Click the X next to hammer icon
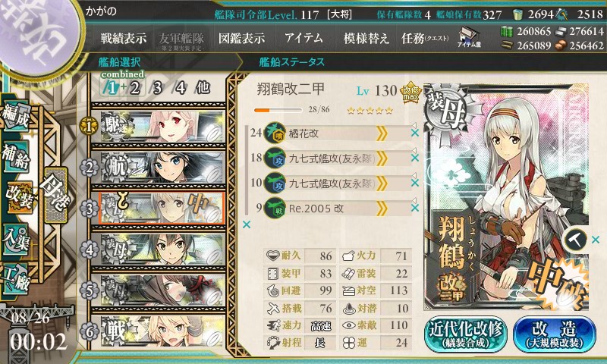The image size is (607, 364). point(596,240)
